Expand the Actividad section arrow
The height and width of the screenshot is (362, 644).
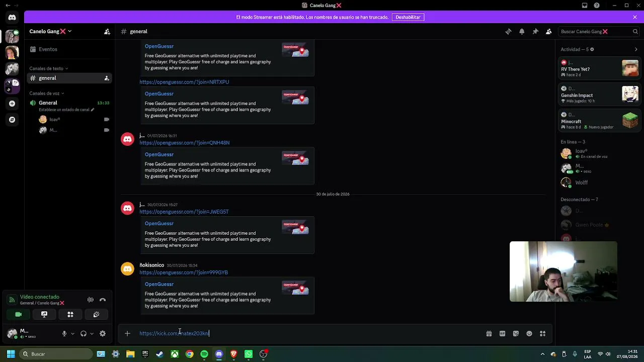[636, 49]
